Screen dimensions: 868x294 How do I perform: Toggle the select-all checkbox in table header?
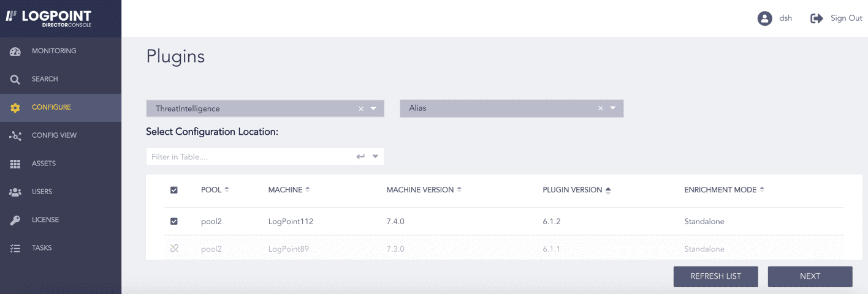click(174, 190)
